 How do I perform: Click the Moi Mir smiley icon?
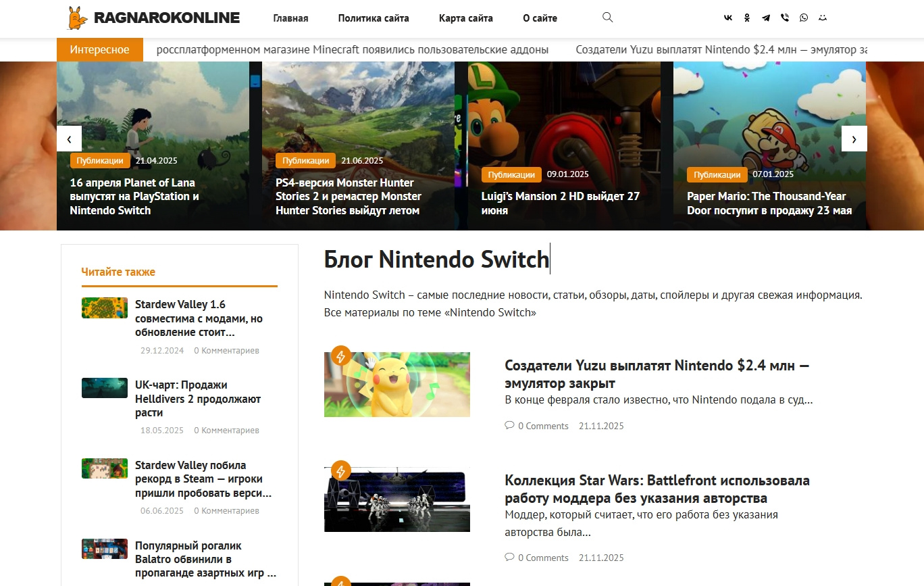click(x=823, y=18)
